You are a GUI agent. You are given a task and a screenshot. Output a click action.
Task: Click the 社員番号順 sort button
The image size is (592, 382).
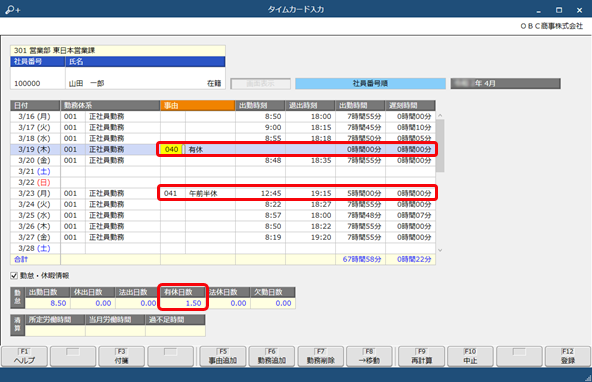pyautogui.click(x=370, y=83)
